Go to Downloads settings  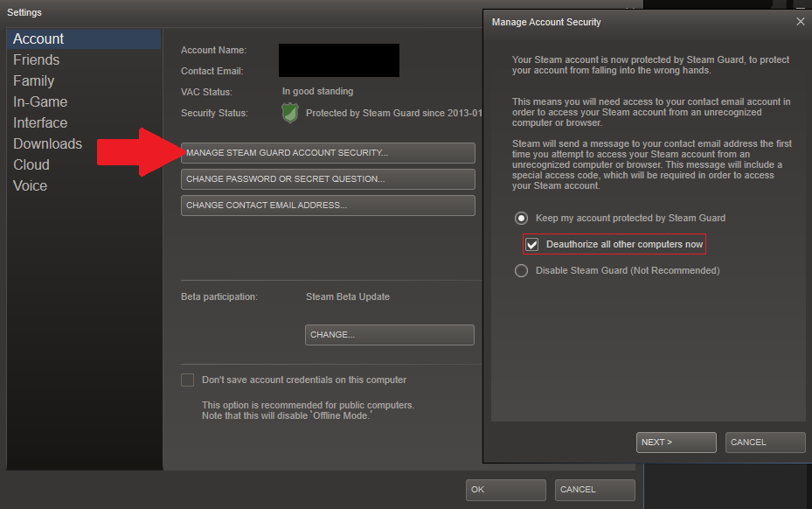pyautogui.click(x=48, y=143)
